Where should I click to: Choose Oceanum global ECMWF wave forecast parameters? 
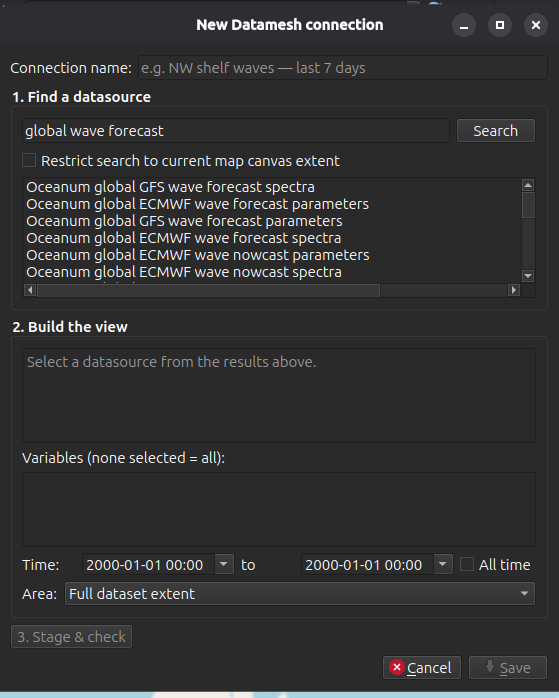(x=198, y=204)
